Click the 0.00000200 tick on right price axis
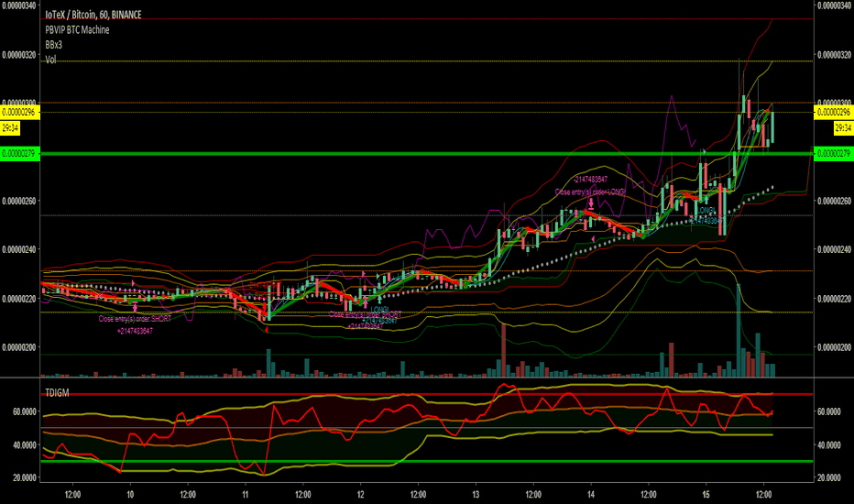This screenshot has height=504, width=854. (834, 347)
